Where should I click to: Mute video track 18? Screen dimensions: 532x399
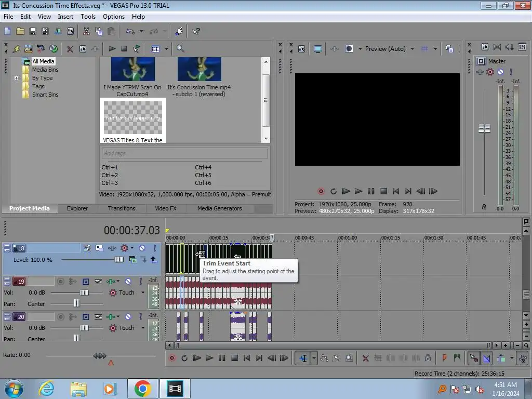(x=142, y=248)
